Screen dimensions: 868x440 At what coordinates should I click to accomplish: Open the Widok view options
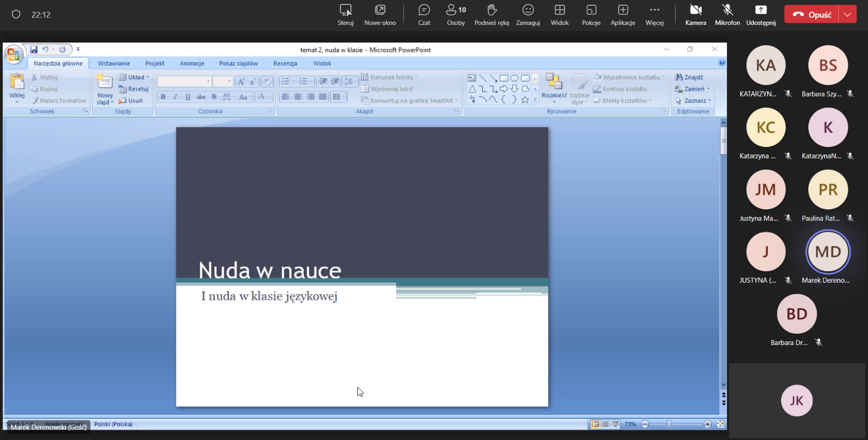pos(559,15)
